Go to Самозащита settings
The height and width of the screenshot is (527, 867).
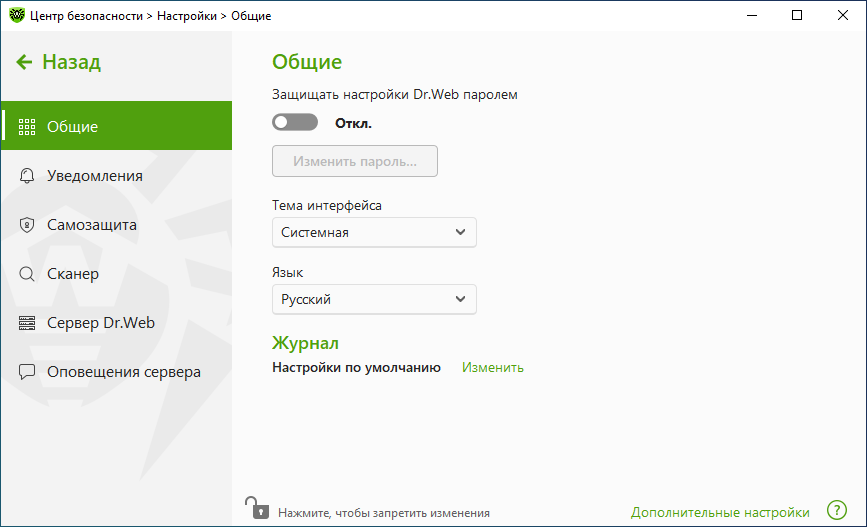(117, 225)
